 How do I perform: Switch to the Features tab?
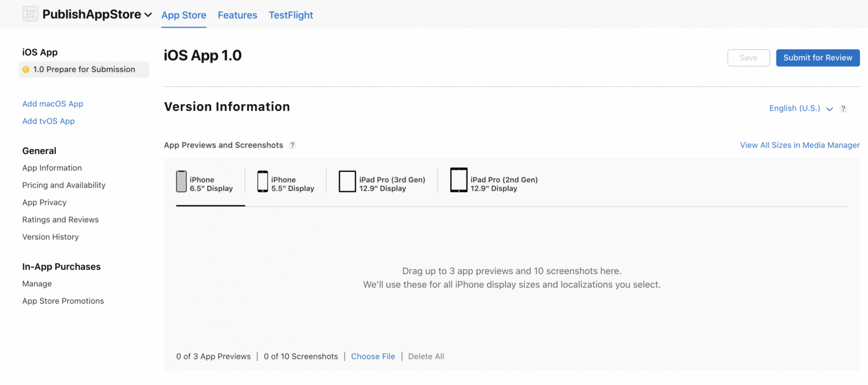coord(237,15)
